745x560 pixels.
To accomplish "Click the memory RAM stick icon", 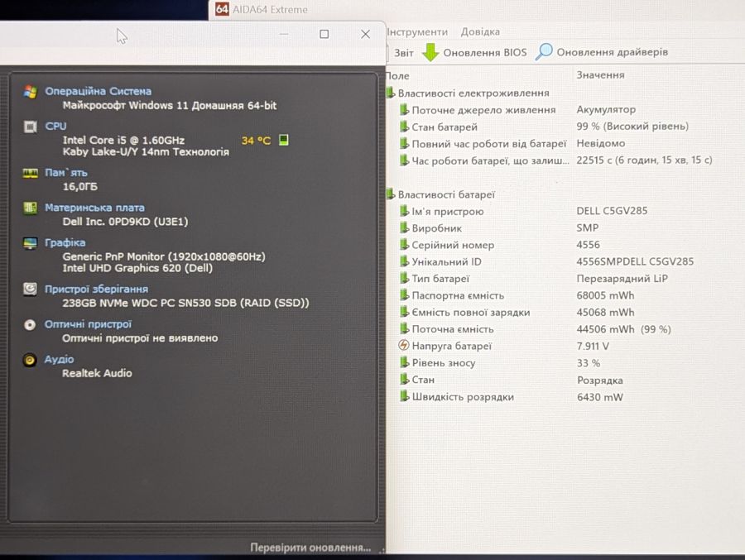I will 31,173.
